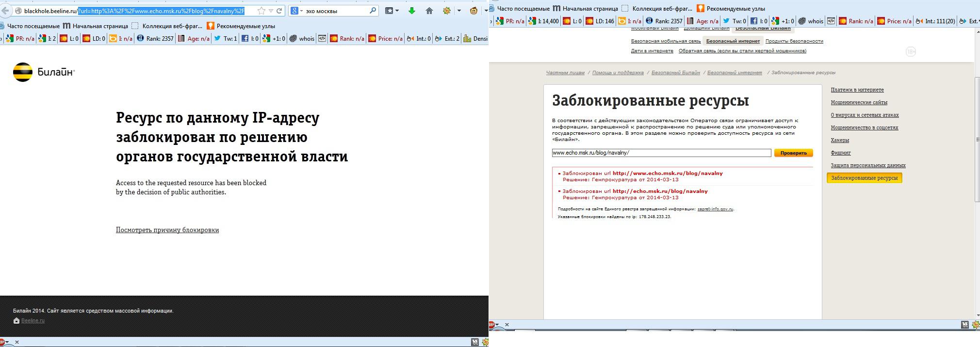Viewport: 980px width, 347px height.
Task: Click Beeline logo on block page
Action: pos(44,72)
